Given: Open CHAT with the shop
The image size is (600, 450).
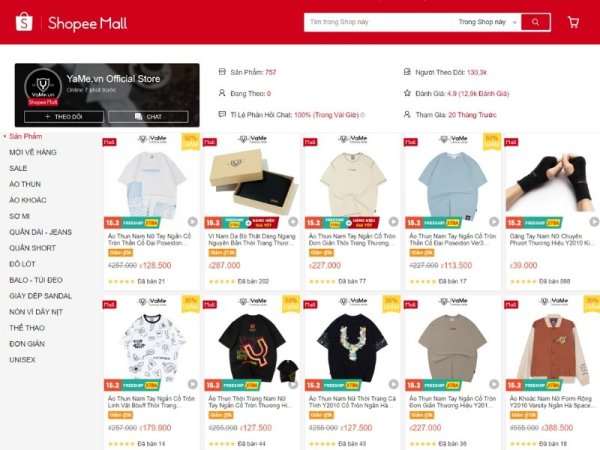Looking at the screenshot, I should point(148,117).
